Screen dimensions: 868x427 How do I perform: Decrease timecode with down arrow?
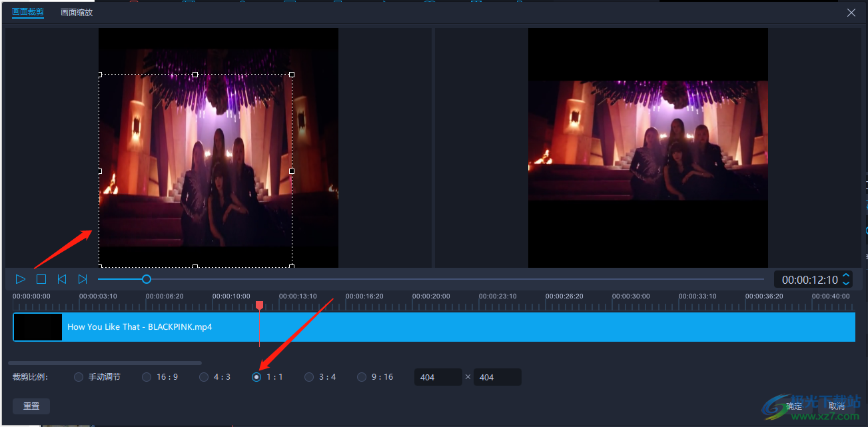coord(846,283)
